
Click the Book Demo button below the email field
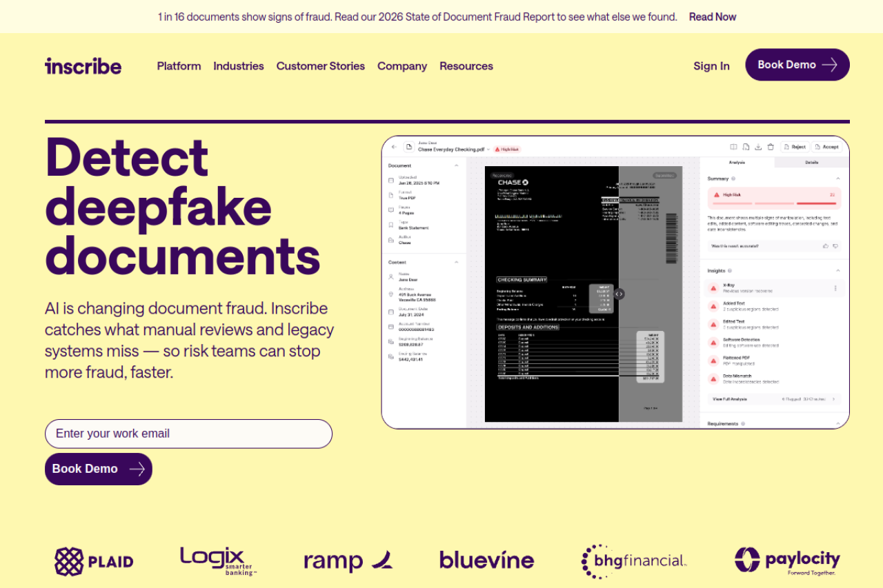point(99,469)
